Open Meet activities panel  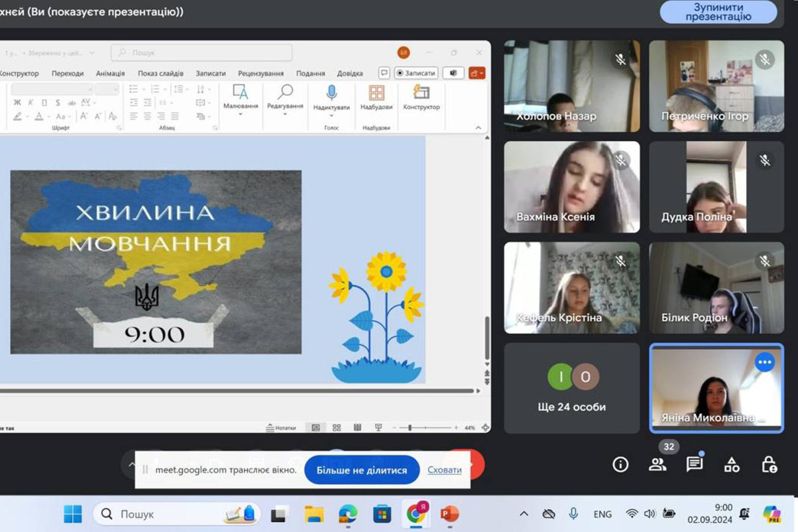pyautogui.click(x=732, y=464)
